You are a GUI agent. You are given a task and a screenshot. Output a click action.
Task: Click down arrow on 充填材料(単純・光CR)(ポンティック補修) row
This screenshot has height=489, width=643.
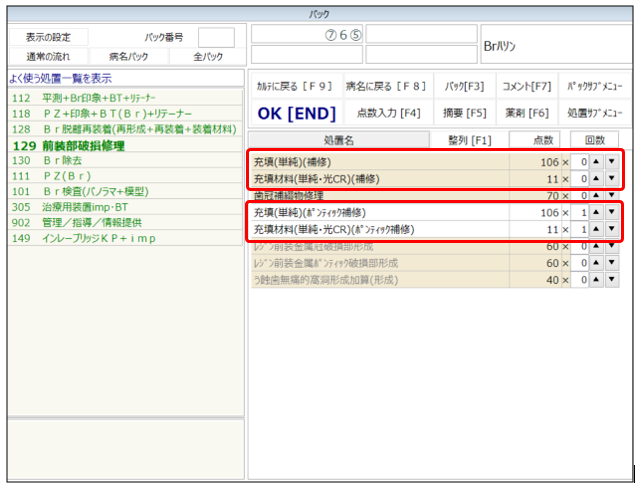coord(612,230)
